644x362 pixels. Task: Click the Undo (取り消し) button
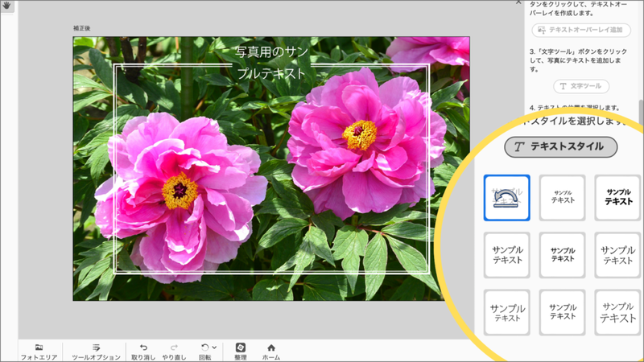click(x=143, y=352)
